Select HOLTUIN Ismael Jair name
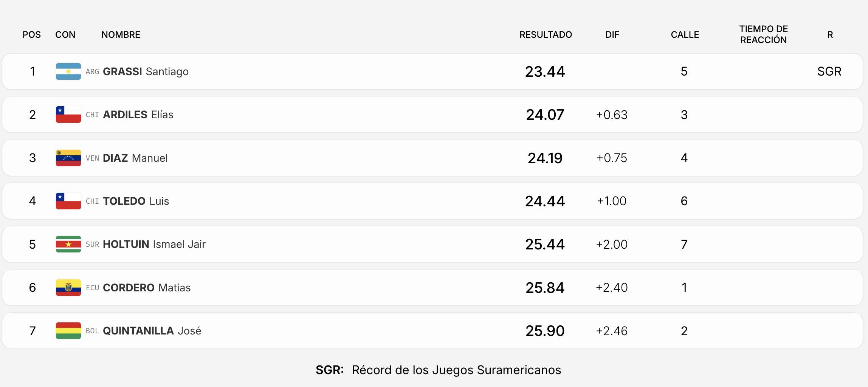Screen dimensions: 868x387 tap(154, 244)
